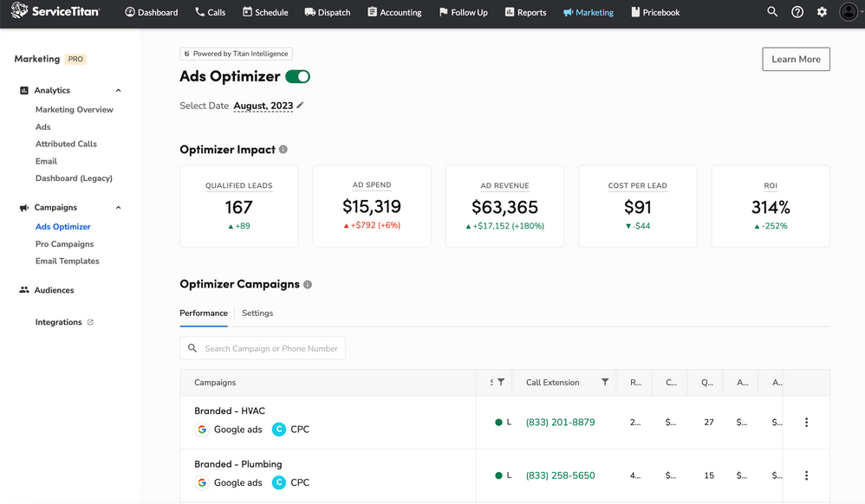Click the pencil icon to edit the date
865x504 pixels.
298,104
